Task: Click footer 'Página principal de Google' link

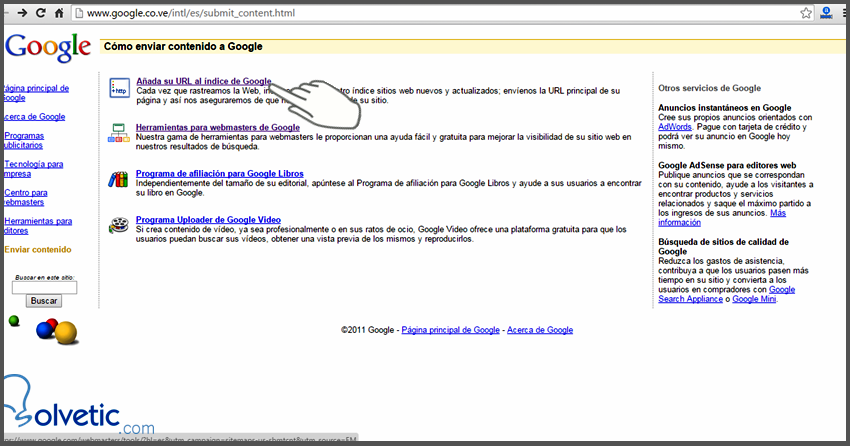Action: 450,330
